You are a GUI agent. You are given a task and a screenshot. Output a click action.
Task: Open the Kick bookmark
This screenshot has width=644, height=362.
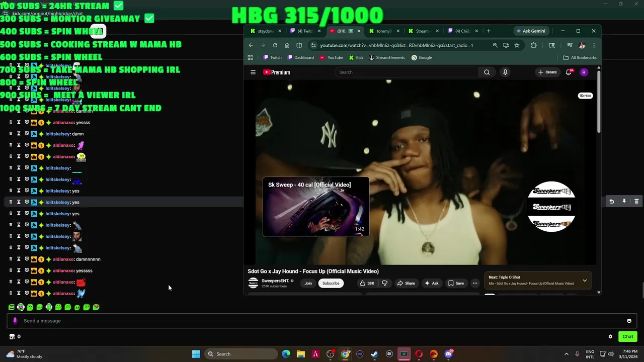coord(356,58)
